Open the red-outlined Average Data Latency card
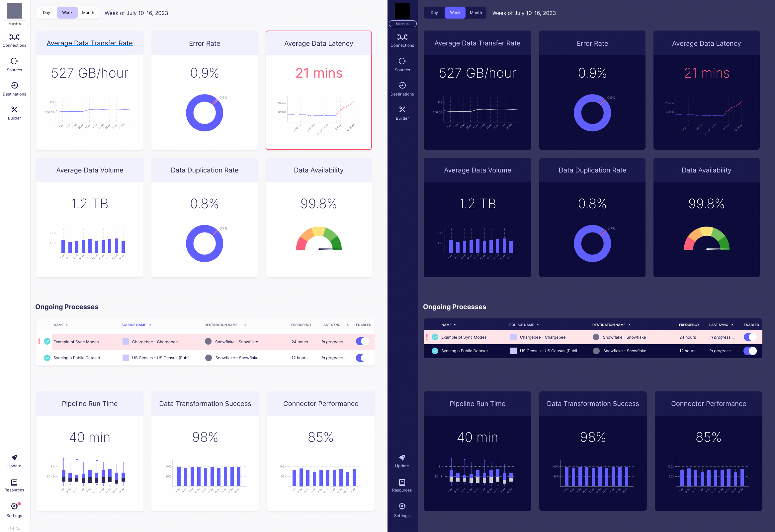The height and width of the screenshot is (532, 775). [319, 90]
